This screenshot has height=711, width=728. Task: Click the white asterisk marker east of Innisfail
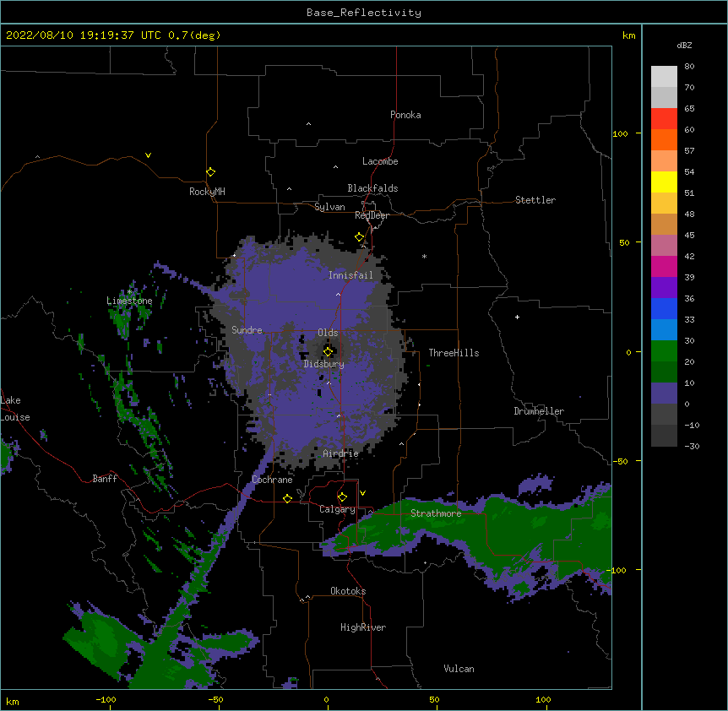click(x=424, y=256)
